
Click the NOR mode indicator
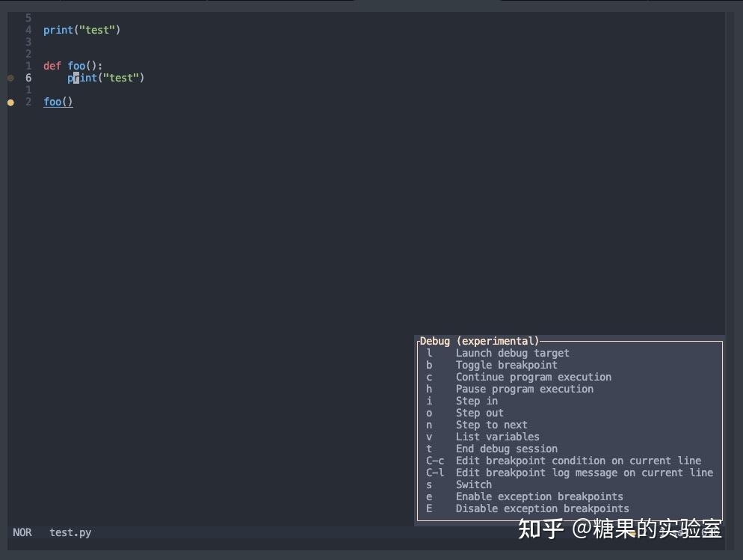(x=22, y=532)
